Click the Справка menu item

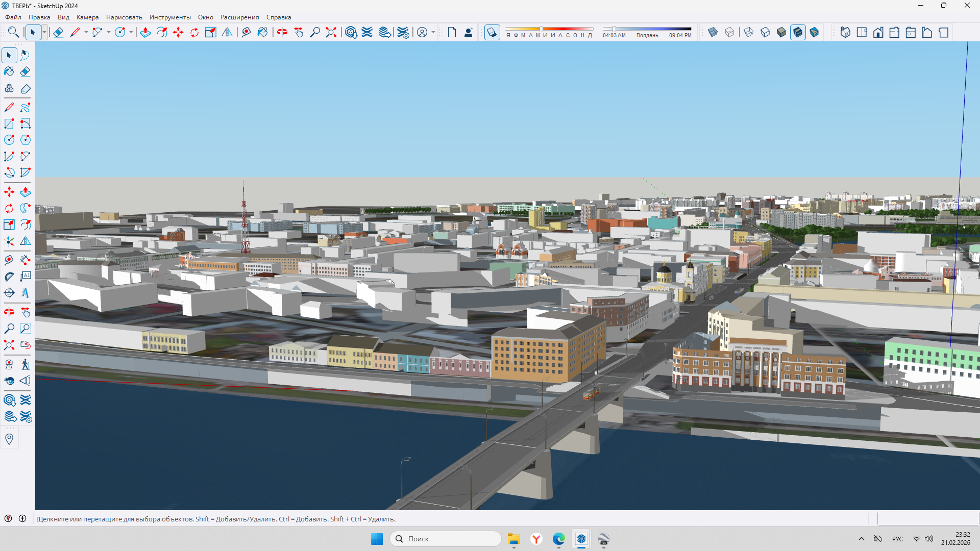click(278, 17)
